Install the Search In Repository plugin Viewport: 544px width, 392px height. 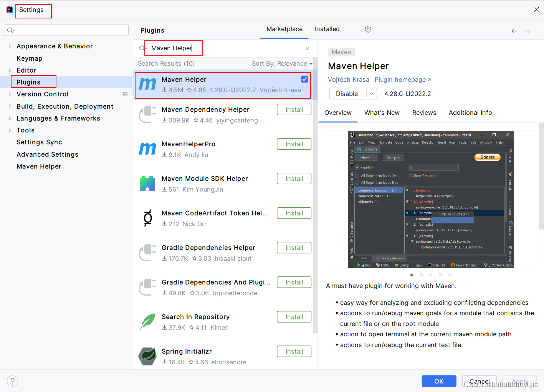click(294, 317)
